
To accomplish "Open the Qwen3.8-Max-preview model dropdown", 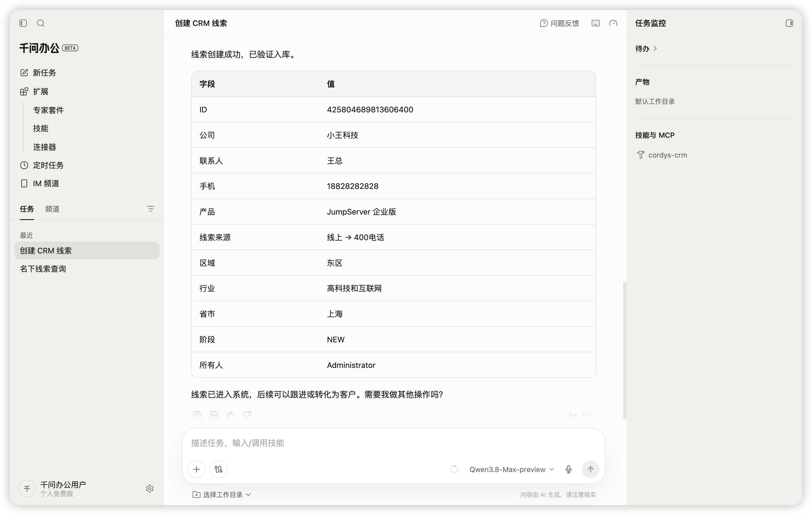I will coord(512,469).
